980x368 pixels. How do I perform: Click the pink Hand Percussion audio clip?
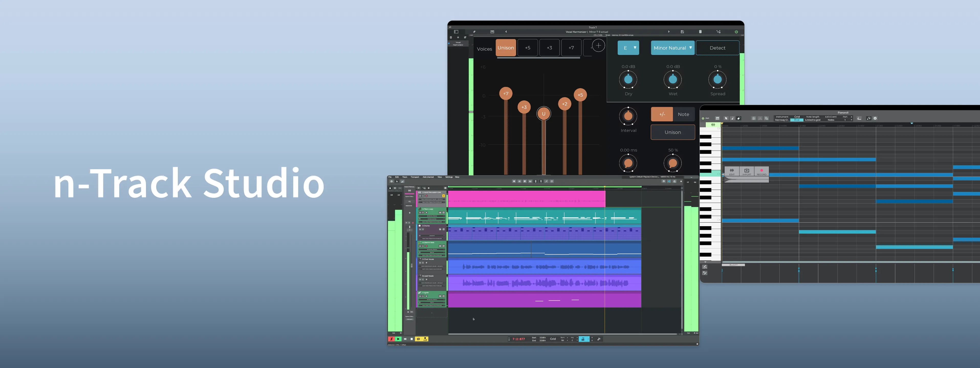(x=527, y=199)
